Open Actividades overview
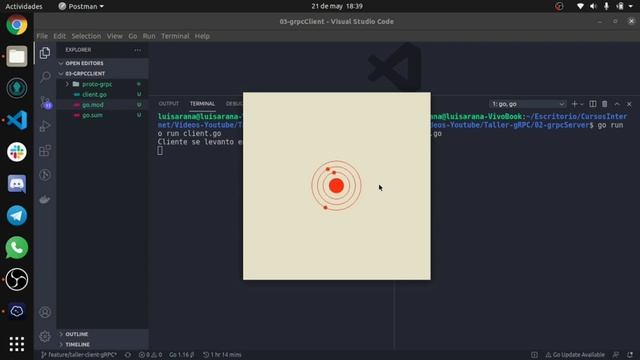The image size is (640, 360). pyautogui.click(x=24, y=6)
